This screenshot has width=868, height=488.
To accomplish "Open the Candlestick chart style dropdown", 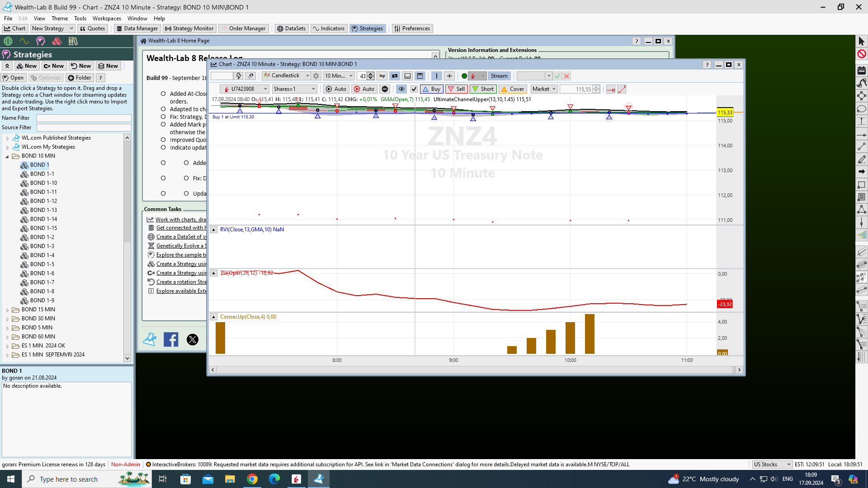I will click(287, 76).
